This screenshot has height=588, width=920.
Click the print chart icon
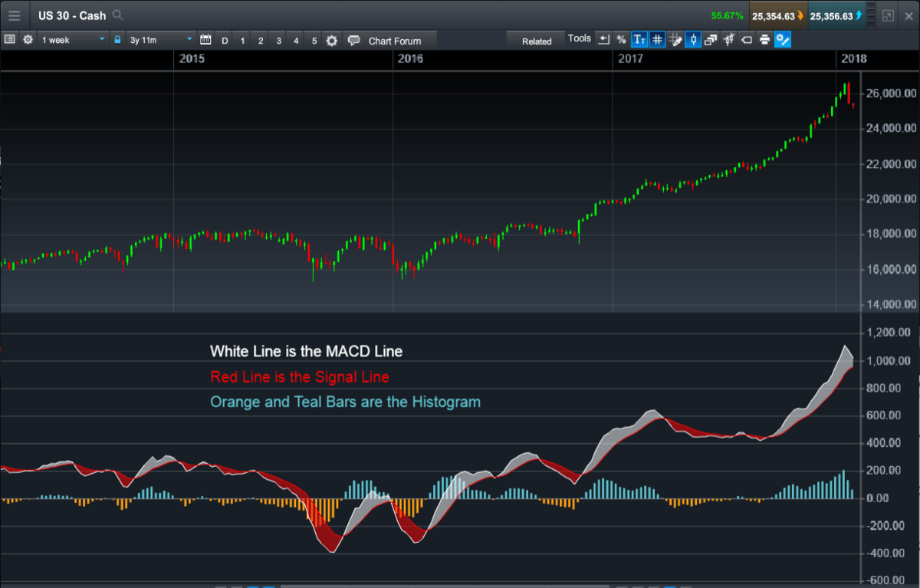pyautogui.click(x=764, y=39)
